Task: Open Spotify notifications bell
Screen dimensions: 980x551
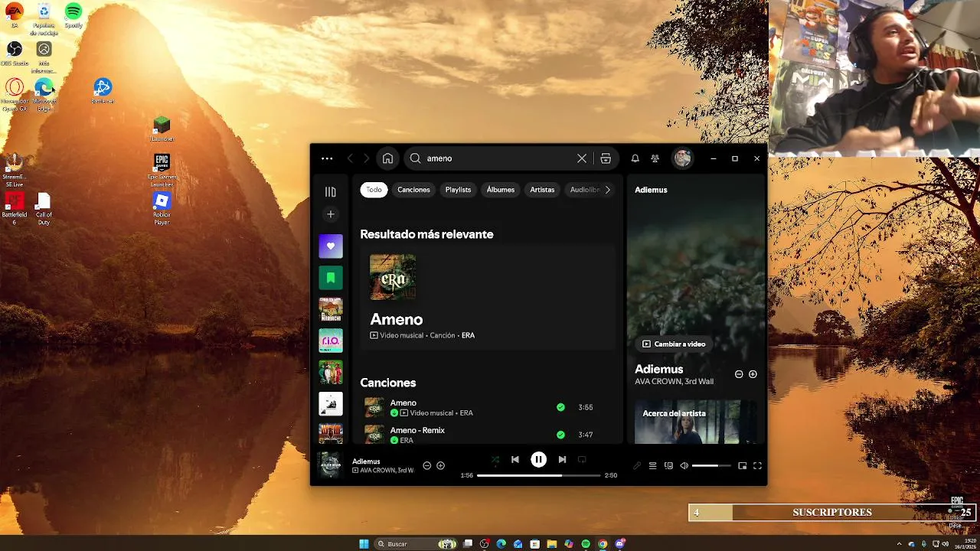Action: (x=635, y=158)
